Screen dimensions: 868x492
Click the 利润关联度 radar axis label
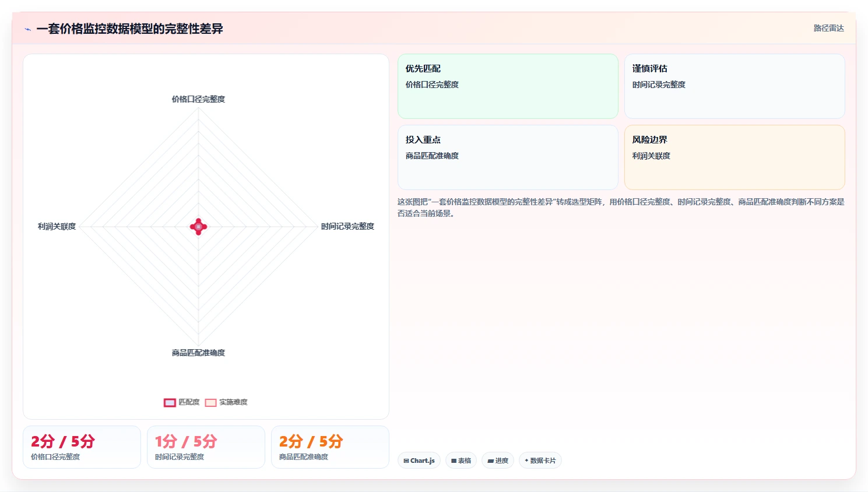pyautogui.click(x=57, y=226)
